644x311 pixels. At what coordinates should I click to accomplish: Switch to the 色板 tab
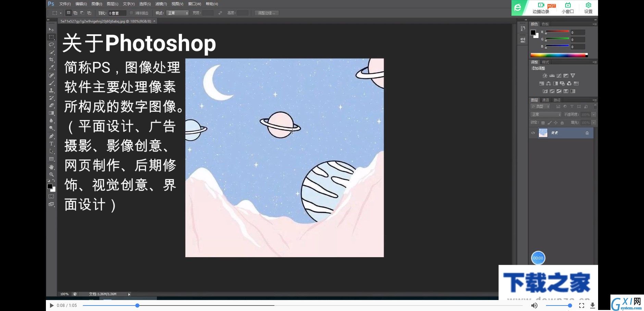click(545, 24)
